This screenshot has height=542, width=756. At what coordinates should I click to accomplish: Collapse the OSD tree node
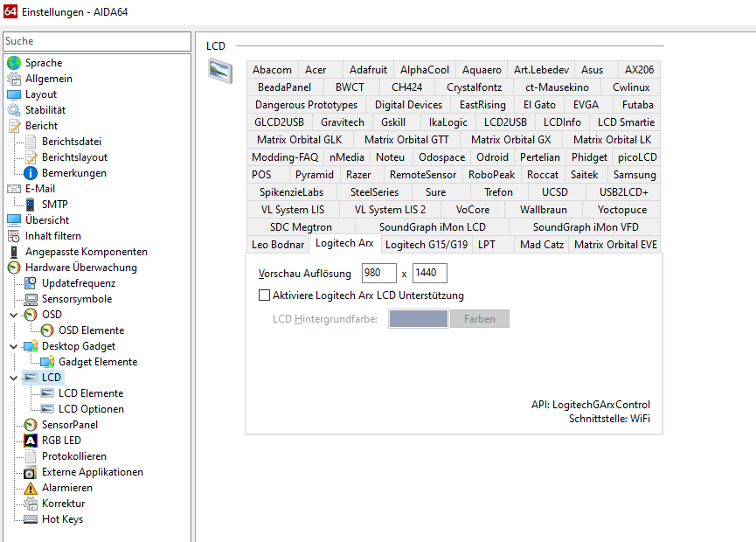(13, 315)
